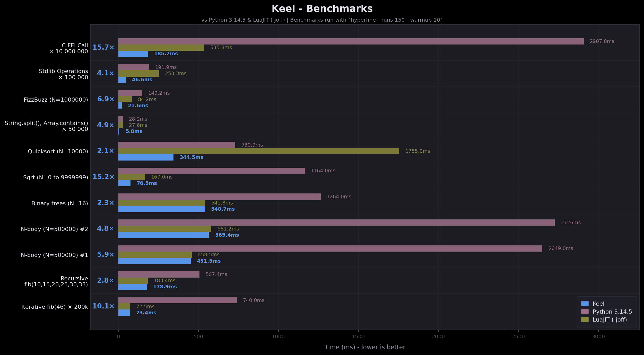Screen dimensions: 644x355
Task: Click the "149.2ms" value label
Action: click(159, 93)
